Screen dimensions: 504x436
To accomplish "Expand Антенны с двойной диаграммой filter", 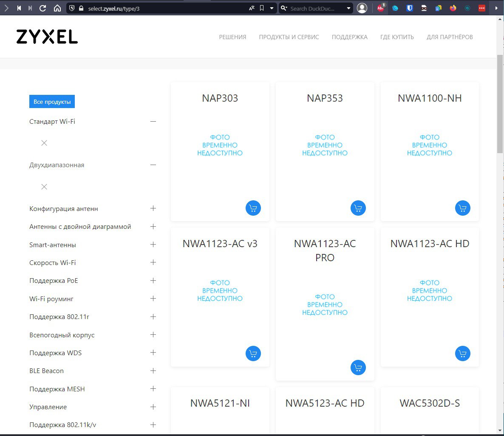I will pyautogui.click(x=153, y=227).
